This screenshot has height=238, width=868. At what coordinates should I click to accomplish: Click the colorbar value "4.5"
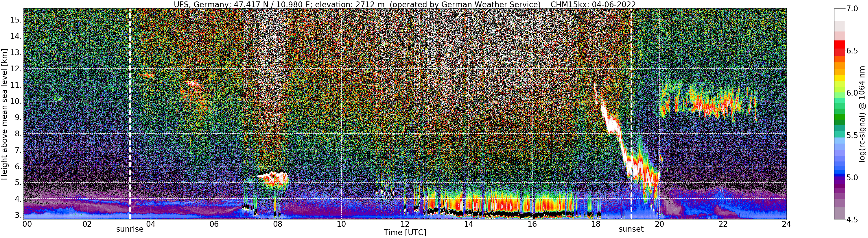(852, 220)
